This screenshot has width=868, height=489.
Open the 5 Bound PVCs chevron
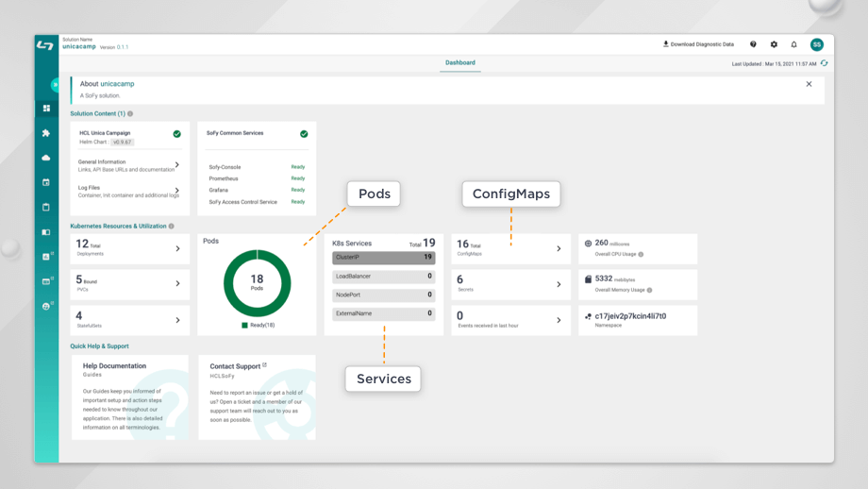(177, 283)
